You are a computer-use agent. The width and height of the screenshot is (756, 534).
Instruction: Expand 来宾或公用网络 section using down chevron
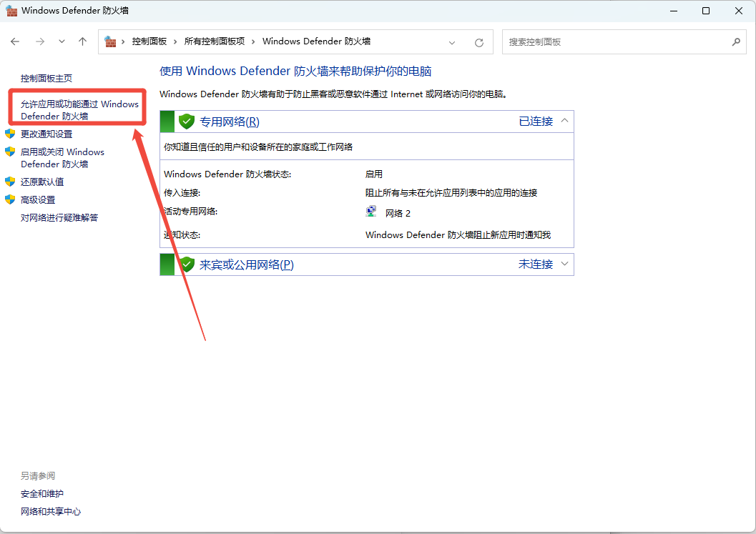tap(564, 264)
